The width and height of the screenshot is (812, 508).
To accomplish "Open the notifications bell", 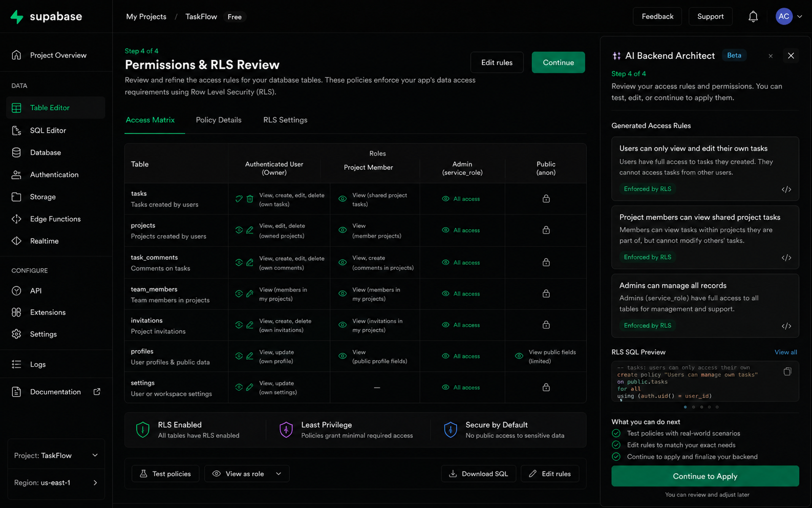I will coord(753,16).
